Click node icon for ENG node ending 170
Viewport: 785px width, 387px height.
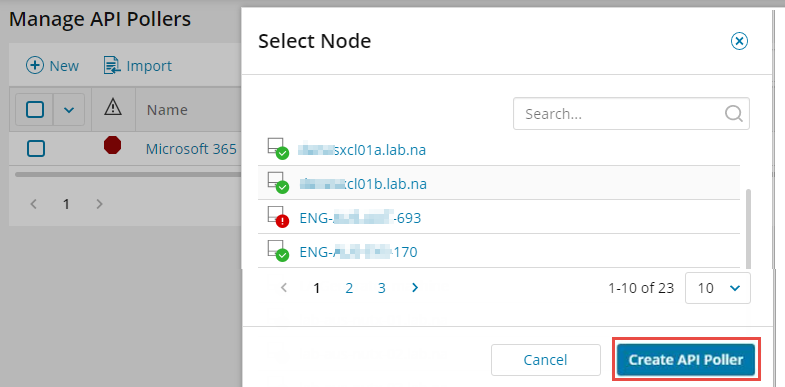[x=277, y=251]
